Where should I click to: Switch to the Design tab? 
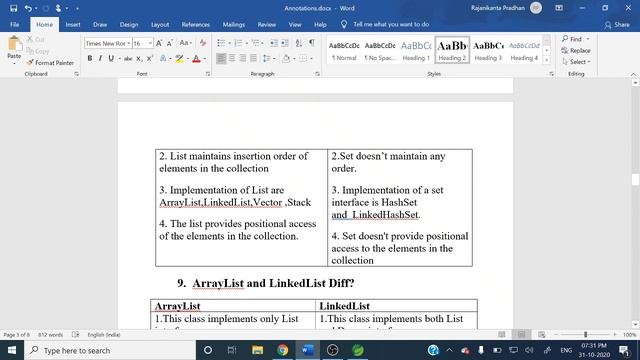[129, 24]
